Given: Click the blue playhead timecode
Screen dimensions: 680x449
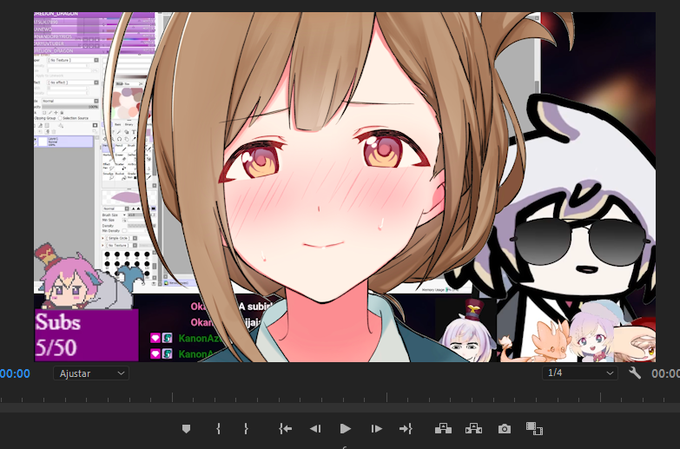Looking at the screenshot, I should coord(15,374).
